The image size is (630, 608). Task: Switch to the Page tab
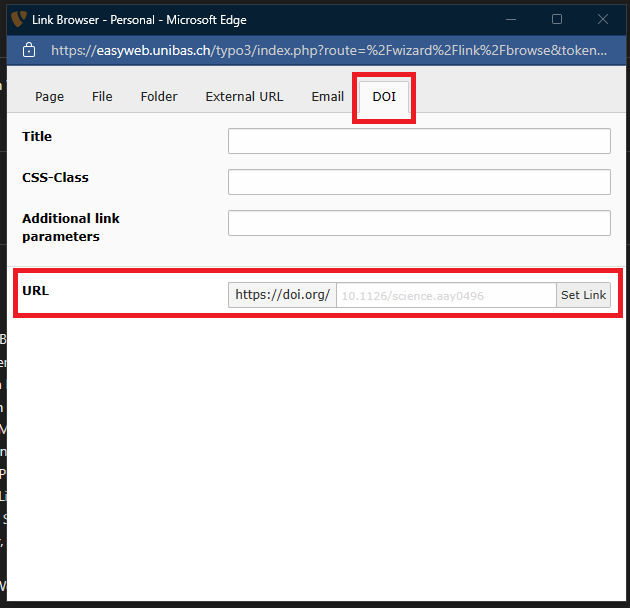49,97
